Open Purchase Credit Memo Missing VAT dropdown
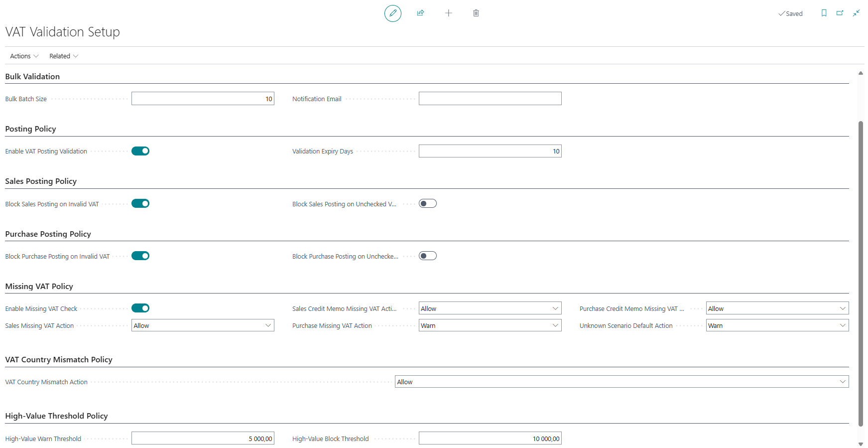The width and height of the screenshot is (868, 448). [x=777, y=308]
